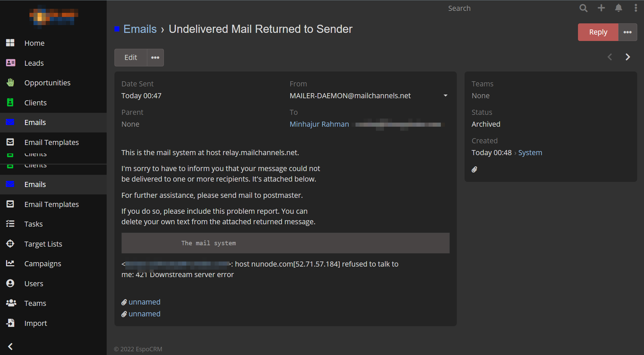Open the notifications bell
This screenshot has height=355, width=644.
(x=619, y=8)
